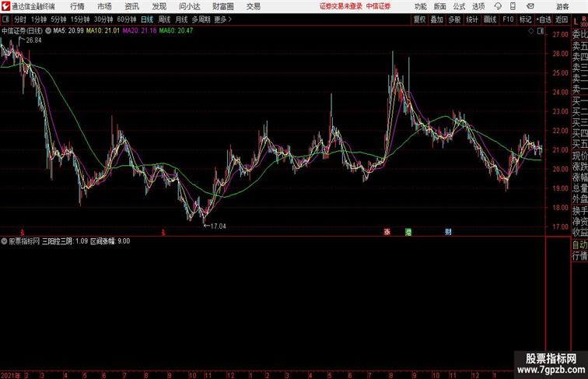Select the 月线 monthly period

(181, 19)
